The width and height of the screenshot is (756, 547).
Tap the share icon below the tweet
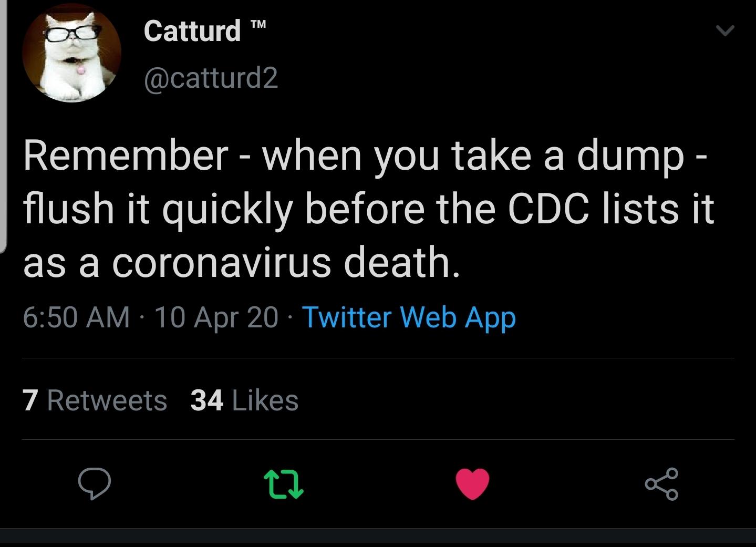coord(662,483)
